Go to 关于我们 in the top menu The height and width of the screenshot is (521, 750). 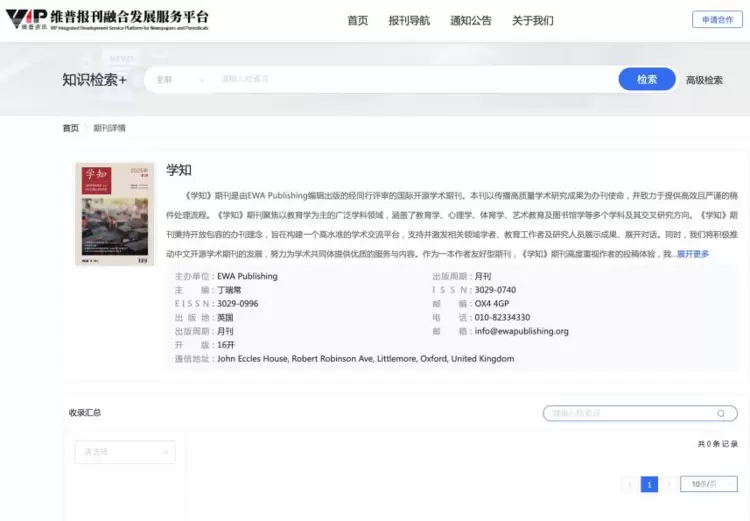tap(532, 20)
